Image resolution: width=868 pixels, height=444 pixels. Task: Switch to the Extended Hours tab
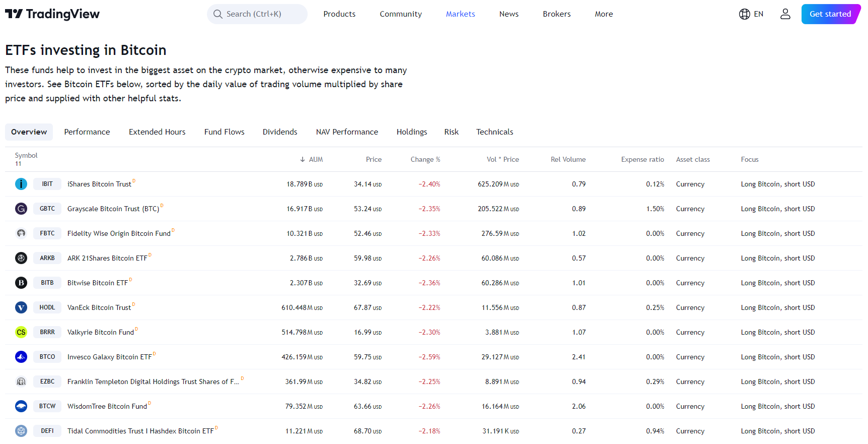[x=157, y=132]
